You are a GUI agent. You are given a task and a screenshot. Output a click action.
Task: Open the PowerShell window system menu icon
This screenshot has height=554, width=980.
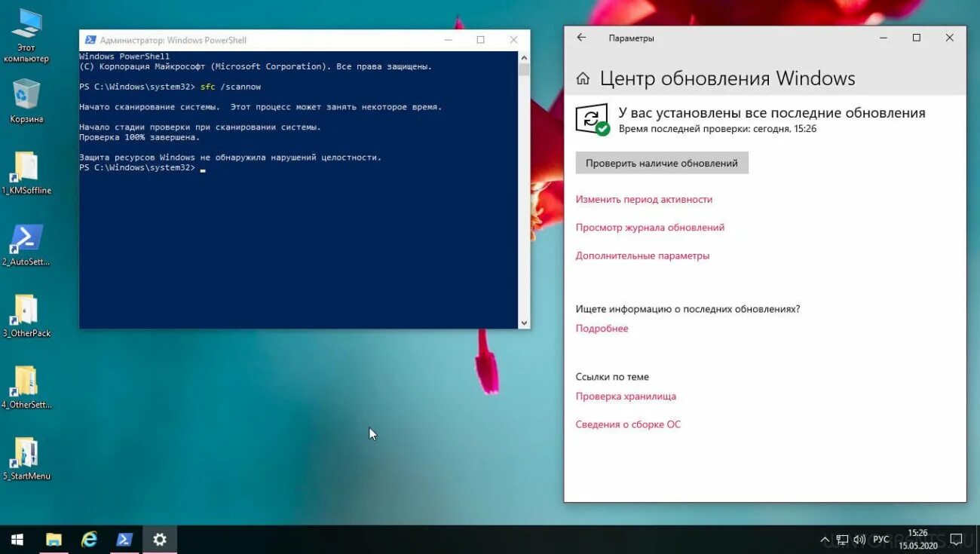pos(90,40)
